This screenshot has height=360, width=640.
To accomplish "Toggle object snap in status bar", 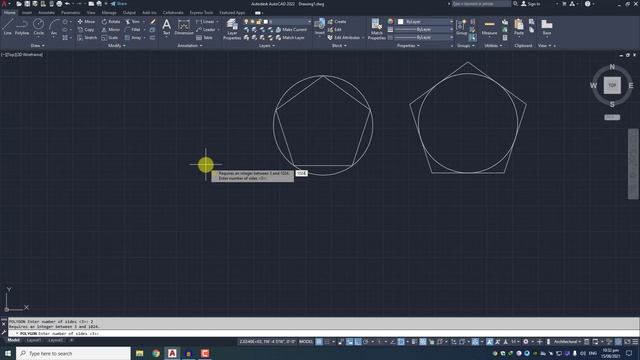I will [401, 342].
